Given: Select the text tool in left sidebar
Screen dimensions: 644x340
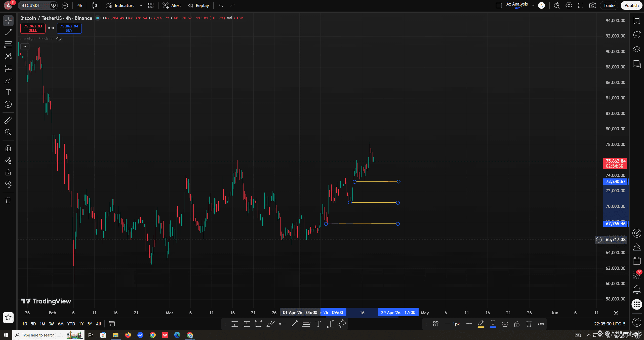Looking at the screenshot, I should 8,92.
